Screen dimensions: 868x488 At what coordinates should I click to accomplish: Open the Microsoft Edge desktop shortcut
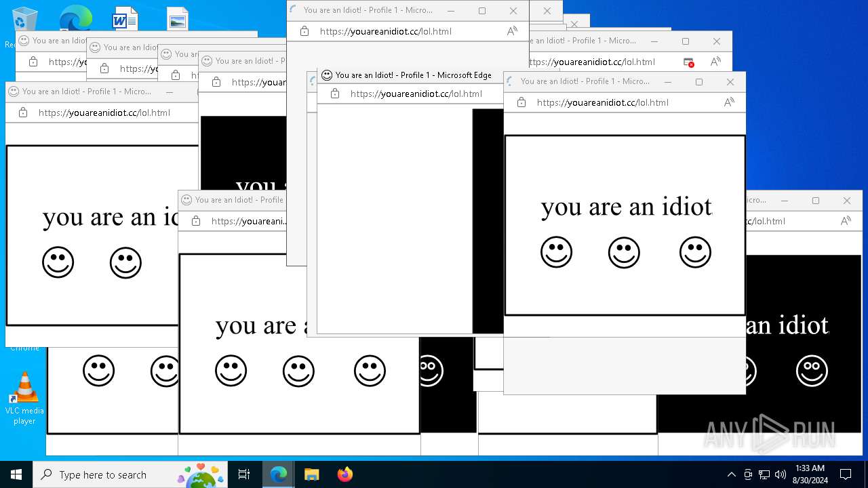75,19
